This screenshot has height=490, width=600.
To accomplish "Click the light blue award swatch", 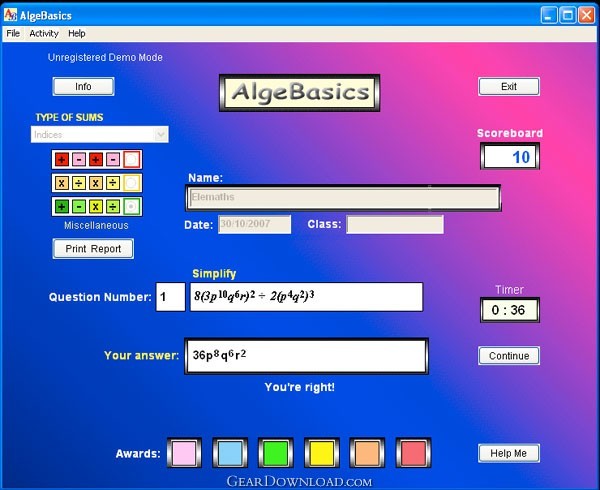I will point(230,453).
